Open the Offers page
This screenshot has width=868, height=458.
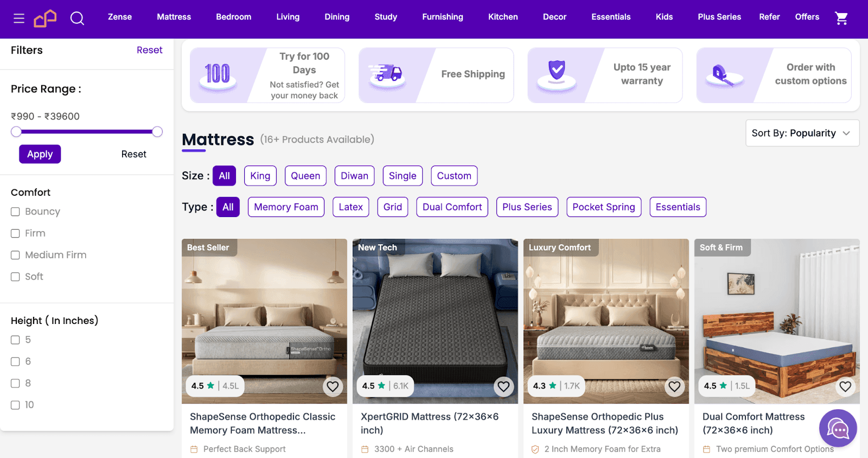coord(807,17)
